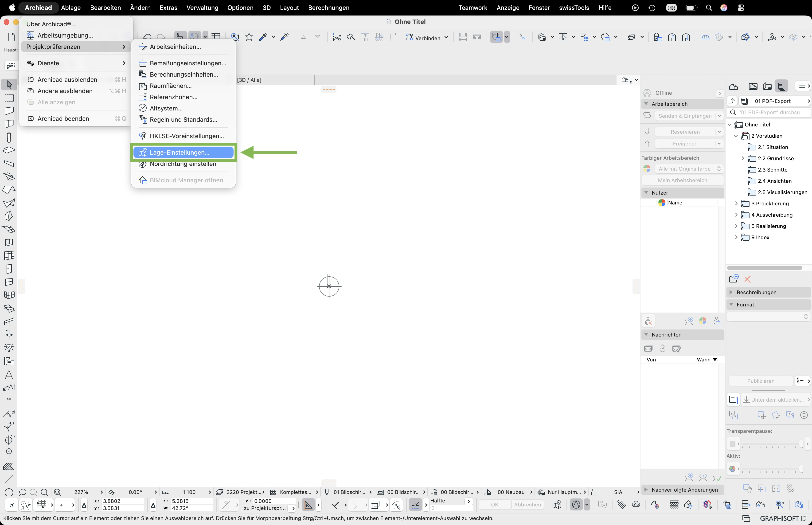Image resolution: width=812 pixels, height=525 pixels.
Task: Open Bemaßungseinstellungen menu entry
Action: pyautogui.click(x=183, y=63)
